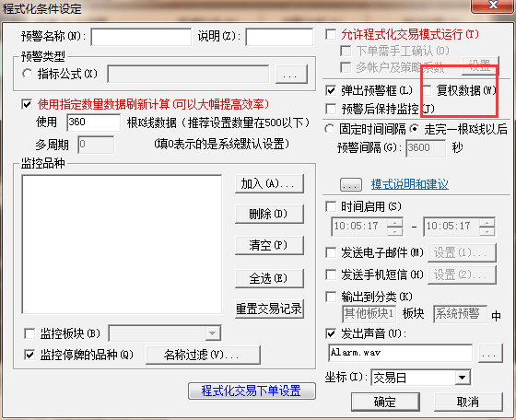Click the 确定 button
Image resolution: width=516 pixels, height=420 pixels.
click(x=385, y=402)
